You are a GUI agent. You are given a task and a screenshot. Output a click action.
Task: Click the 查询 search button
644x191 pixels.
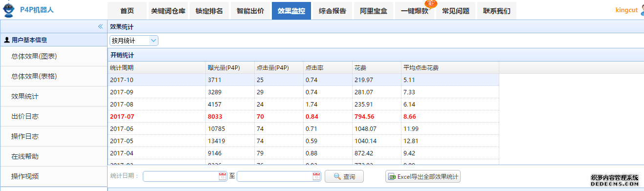(344, 176)
